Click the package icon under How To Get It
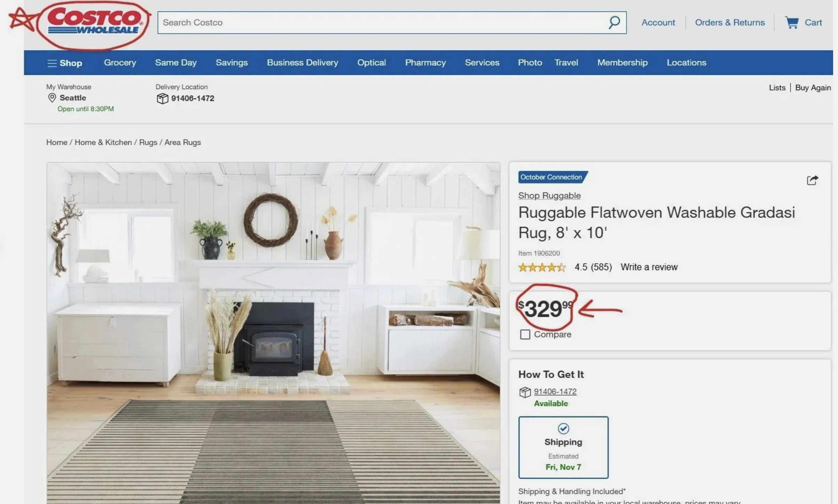Screen dimensions: 838x504 point(525,392)
